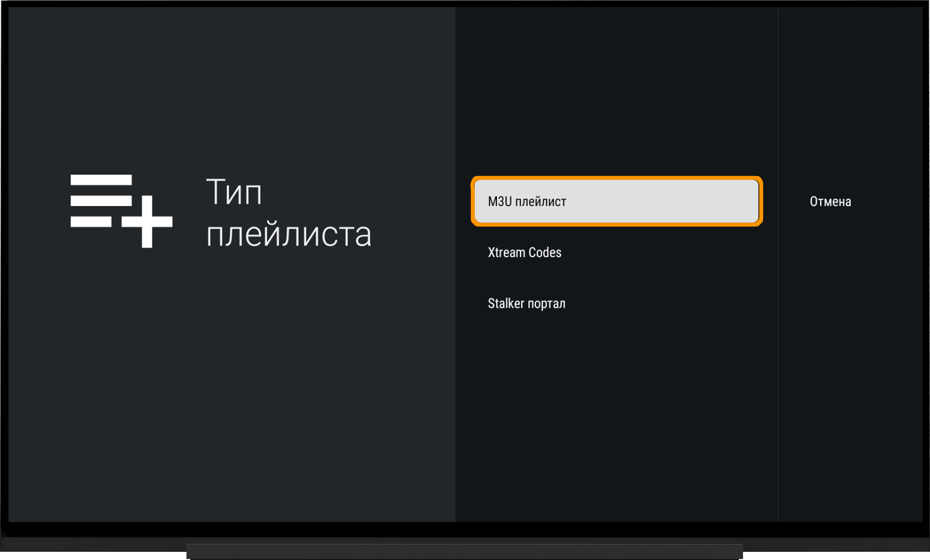This screenshot has width=930, height=560.
Task: Click the Xtream Codes label text
Action: click(x=524, y=252)
